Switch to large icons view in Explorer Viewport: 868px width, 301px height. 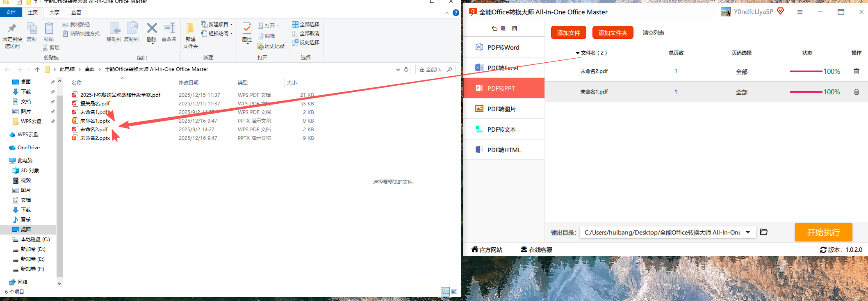pos(454,292)
